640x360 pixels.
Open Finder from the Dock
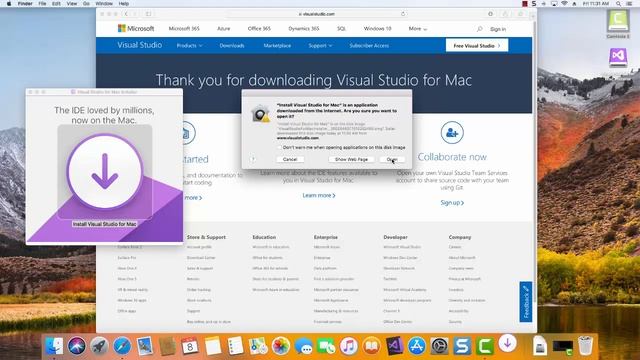pyautogui.click(x=54, y=347)
